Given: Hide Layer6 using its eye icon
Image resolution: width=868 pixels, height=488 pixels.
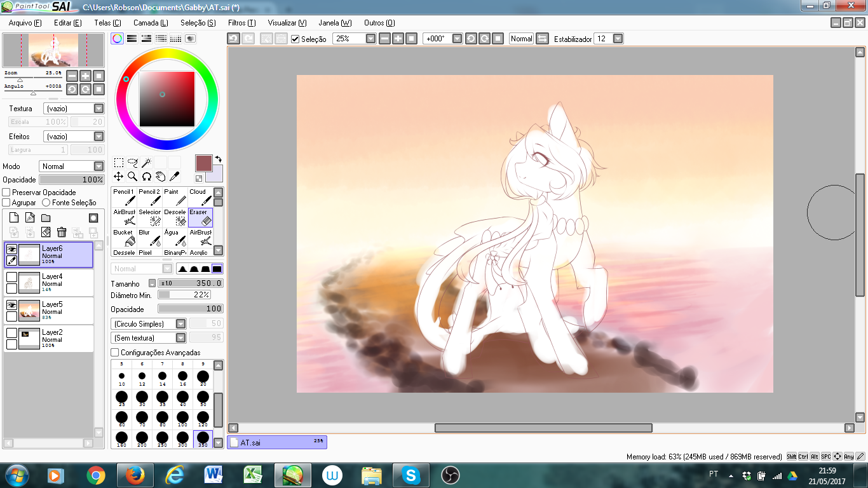Looking at the screenshot, I should (11, 249).
